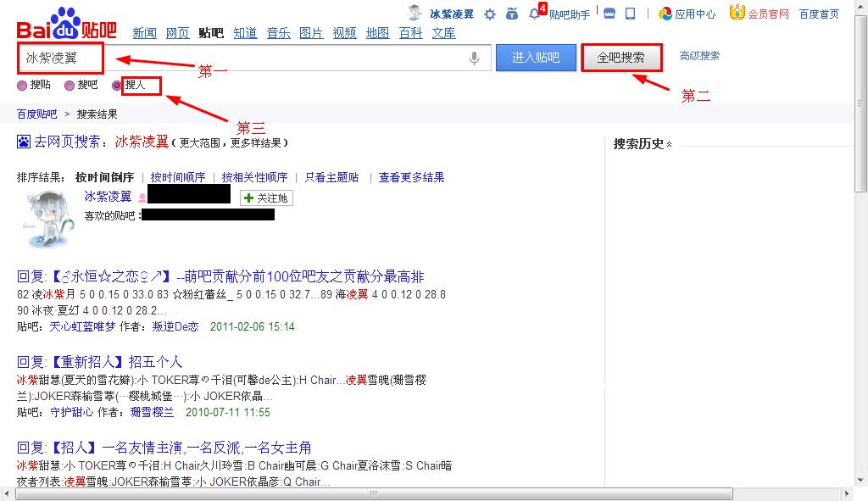Select the 搜吧 radio button
Screen dimensions: 868x501
pyautogui.click(x=70, y=86)
